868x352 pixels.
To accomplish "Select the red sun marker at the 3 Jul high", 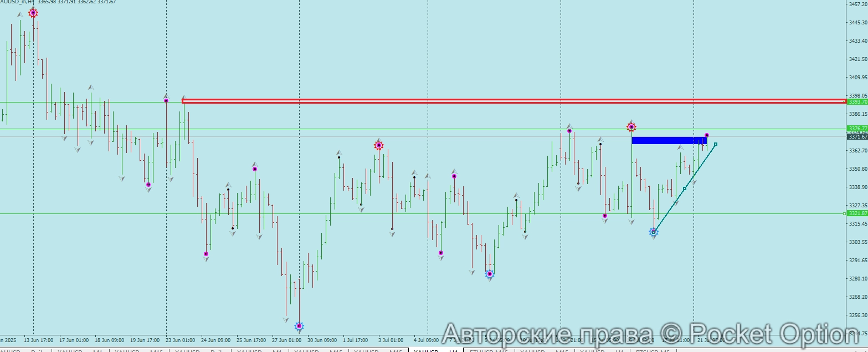I will point(379,146).
